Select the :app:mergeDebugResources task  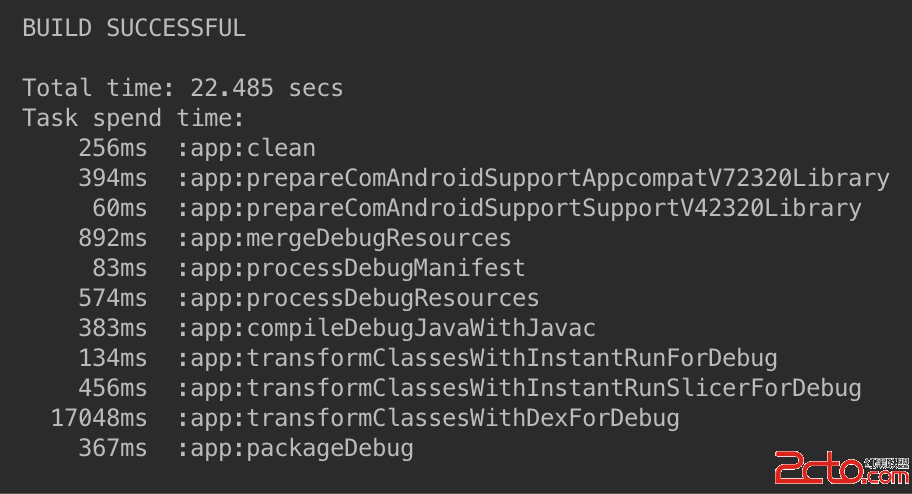point(344,238)
